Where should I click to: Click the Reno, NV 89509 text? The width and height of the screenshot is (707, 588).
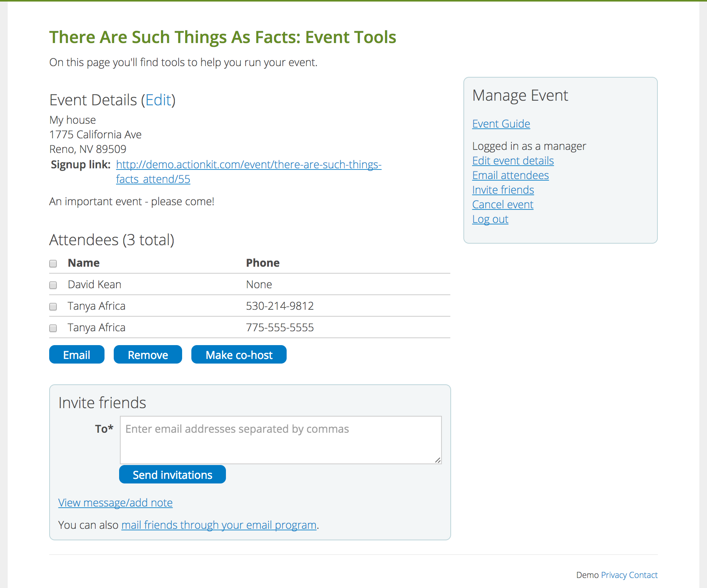pos(88,149)
